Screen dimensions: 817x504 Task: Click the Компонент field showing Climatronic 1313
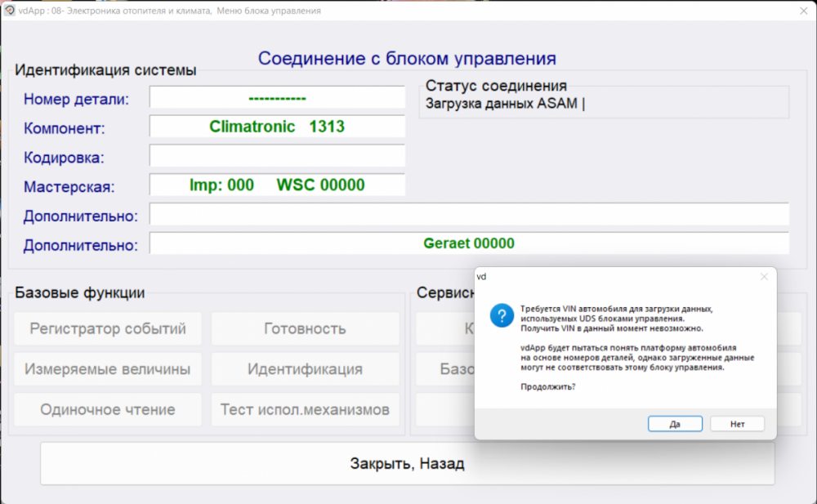point(277,127)
